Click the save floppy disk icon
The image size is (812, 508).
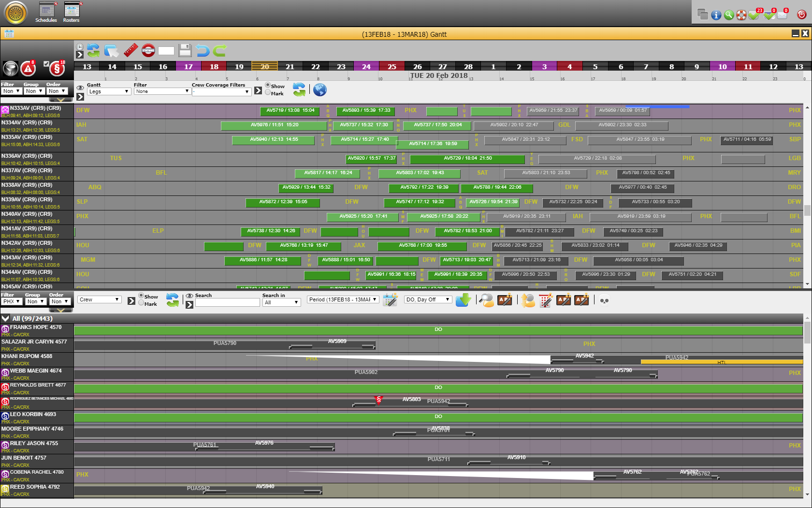pos(185,50)
